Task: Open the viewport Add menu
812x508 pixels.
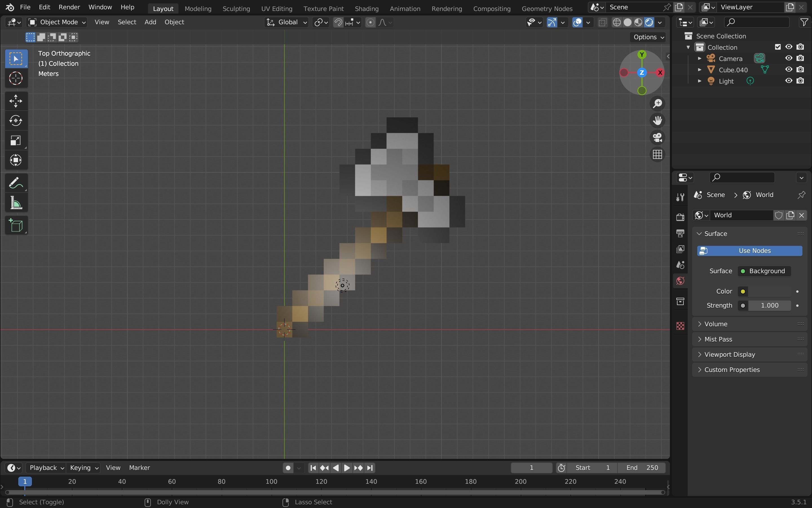Action: tap(150, 22)
